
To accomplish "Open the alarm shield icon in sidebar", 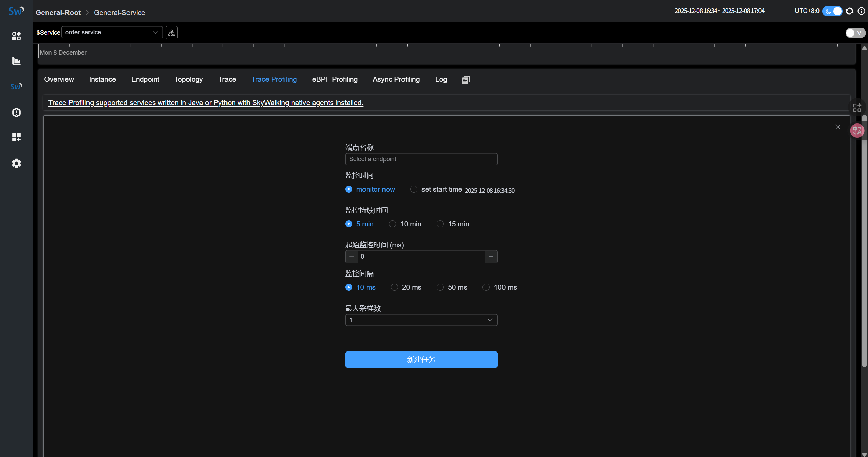I will tap(16, 112).
